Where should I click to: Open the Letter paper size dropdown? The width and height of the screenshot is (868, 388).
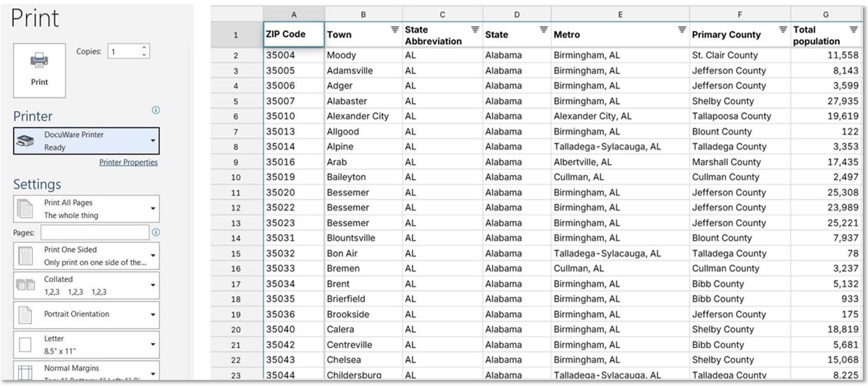tap(86, 345)
